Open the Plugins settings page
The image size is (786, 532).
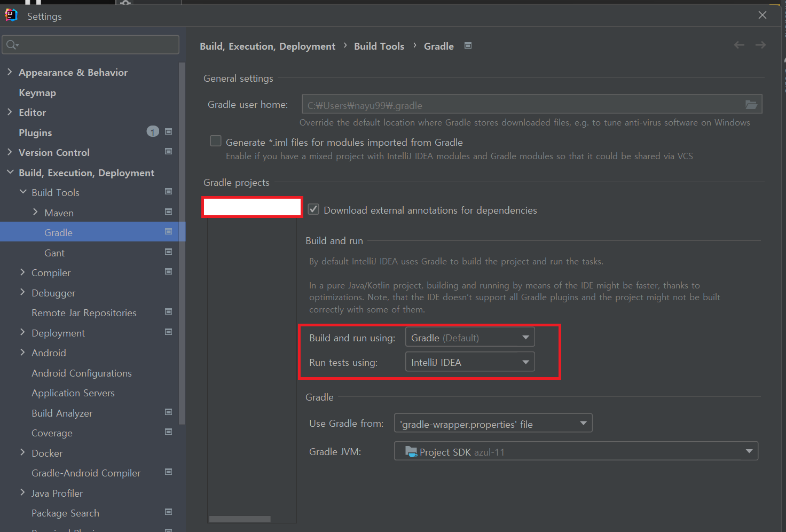tap(35, 132)
